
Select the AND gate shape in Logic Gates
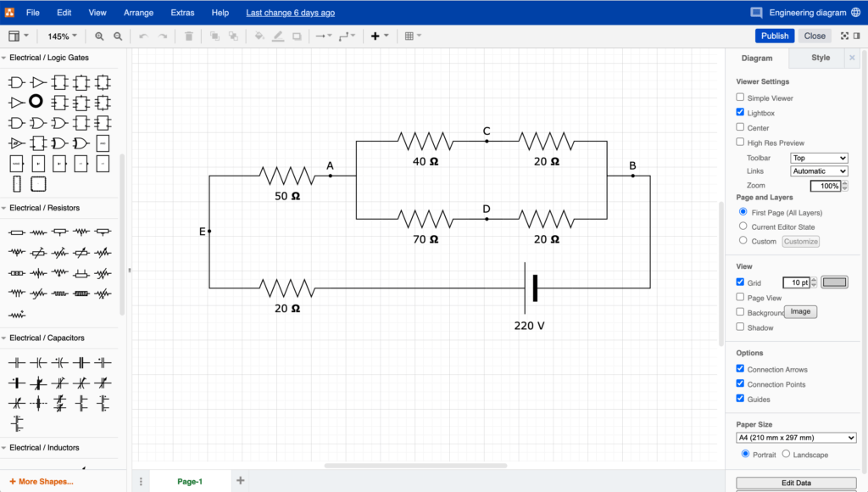tap(17, 82)
